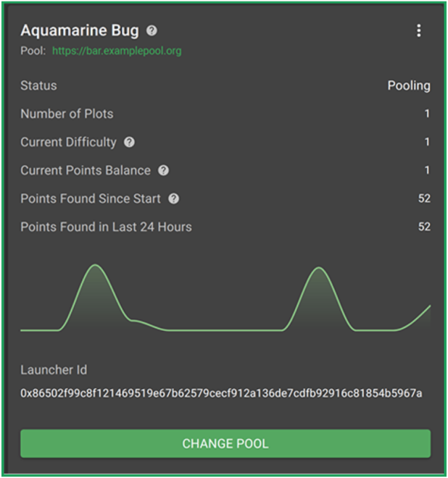Click the CHANGE POOL button
This screenshot has width=448, height=478.
(x=225, y=443)
